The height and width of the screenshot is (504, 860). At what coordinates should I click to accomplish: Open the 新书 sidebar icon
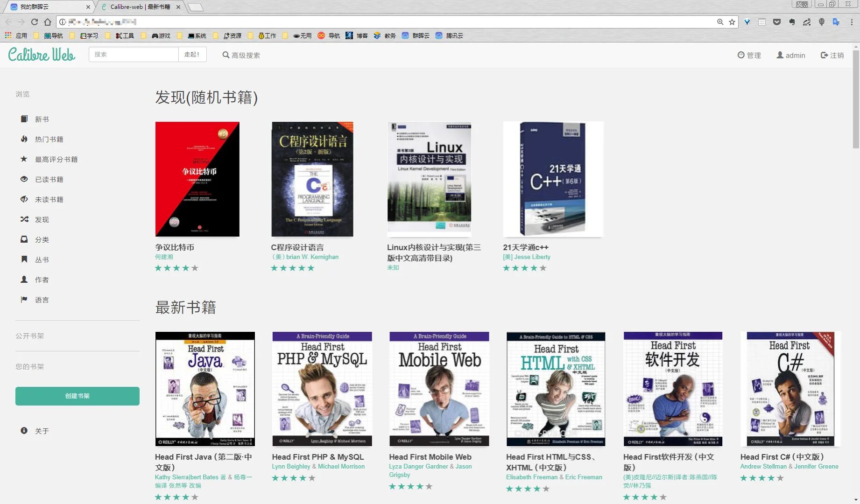[x=24, y=119]
